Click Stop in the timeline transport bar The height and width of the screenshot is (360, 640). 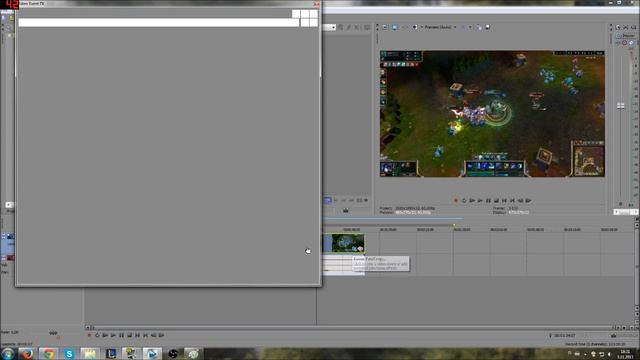click(129, 335)
